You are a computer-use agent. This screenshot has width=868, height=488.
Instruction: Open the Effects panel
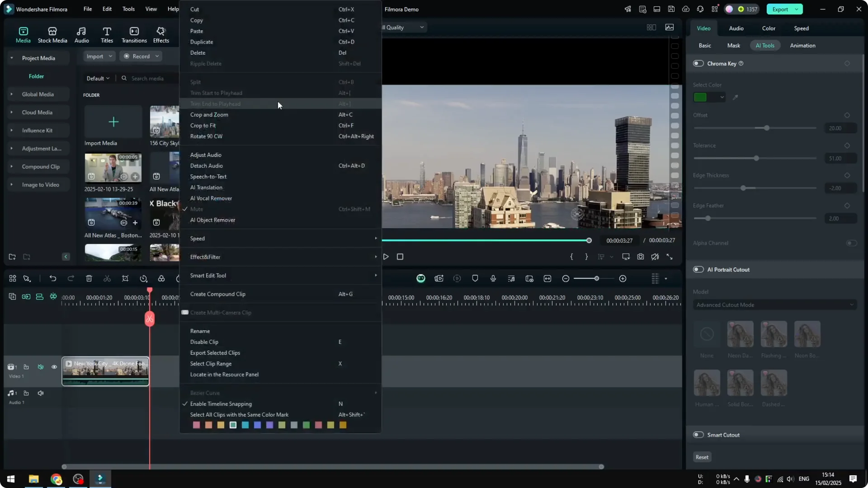coord(161,34)
